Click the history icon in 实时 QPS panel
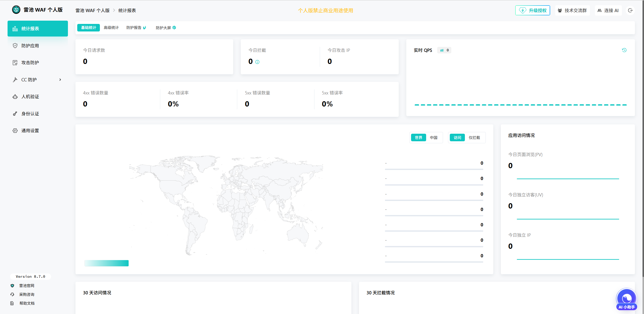644x314 pixels. point(624,50)
